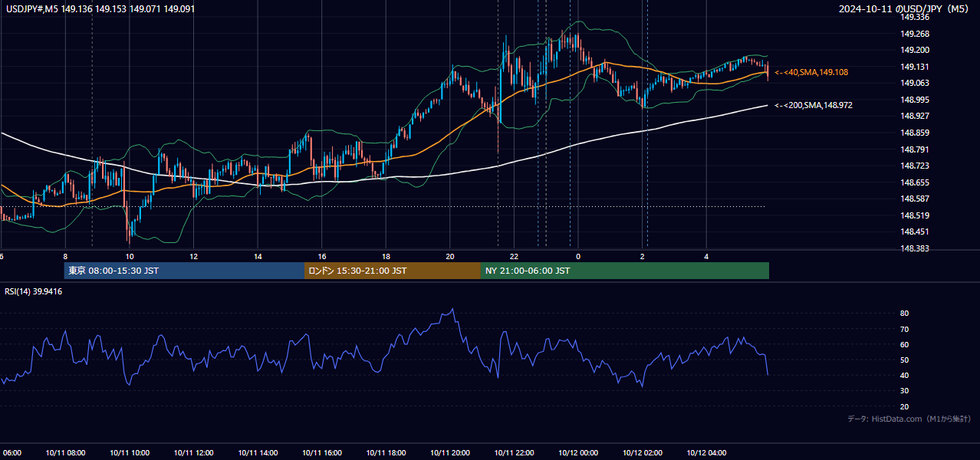Click price level 149.200 on the axis
This screenshot has height=460, width=980.
pos(915,50)
